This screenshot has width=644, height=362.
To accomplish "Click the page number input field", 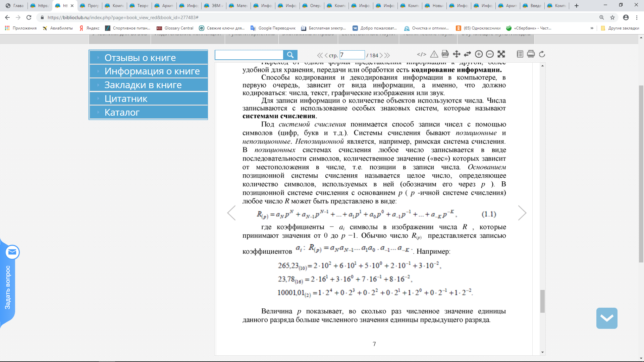I will (x=352, y=55).
